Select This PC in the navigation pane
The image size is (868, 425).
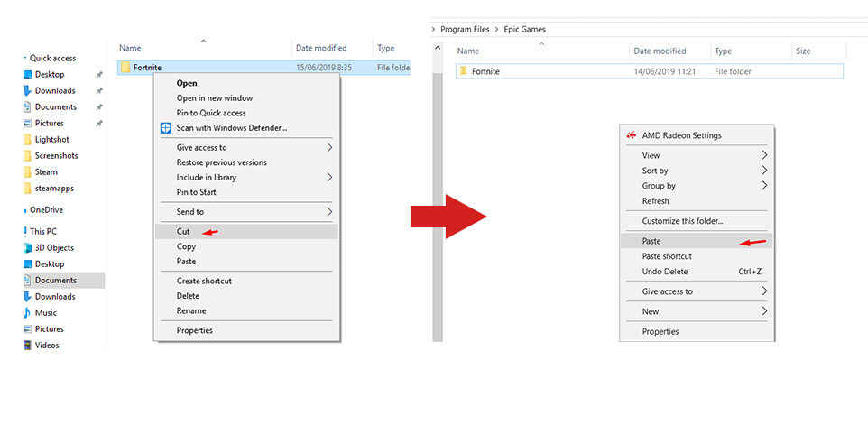tap(43, 231)
